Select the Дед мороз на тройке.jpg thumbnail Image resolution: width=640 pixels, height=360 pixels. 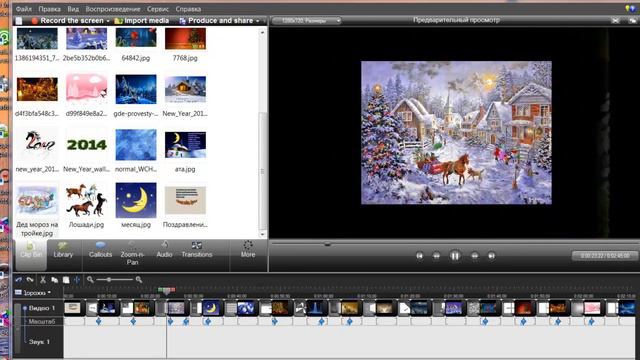click(37, 200)
